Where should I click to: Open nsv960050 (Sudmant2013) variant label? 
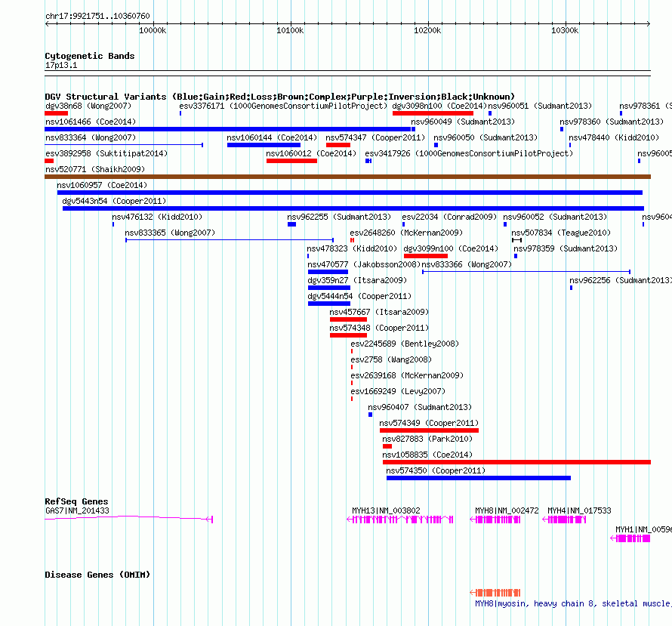click(486, 137)
